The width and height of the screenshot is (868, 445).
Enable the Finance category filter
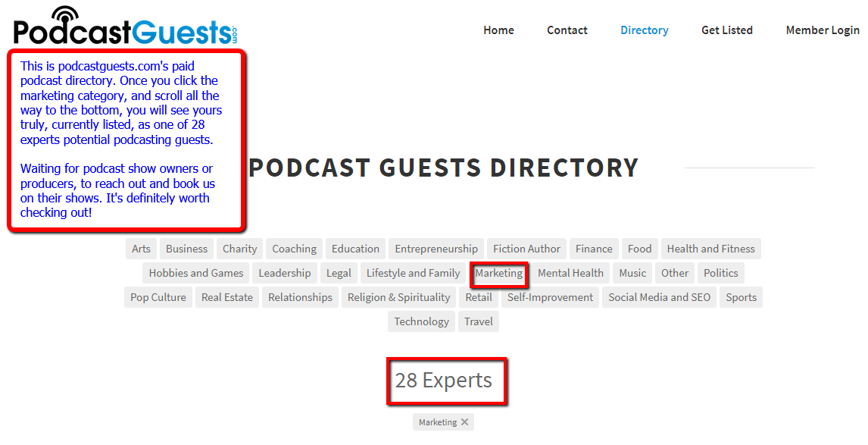[594, 248]
